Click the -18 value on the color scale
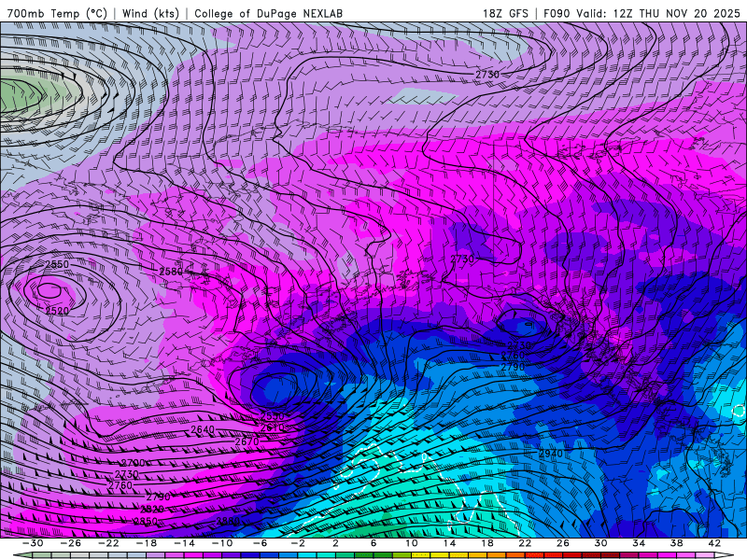747x560 pixels. [147, 543]
